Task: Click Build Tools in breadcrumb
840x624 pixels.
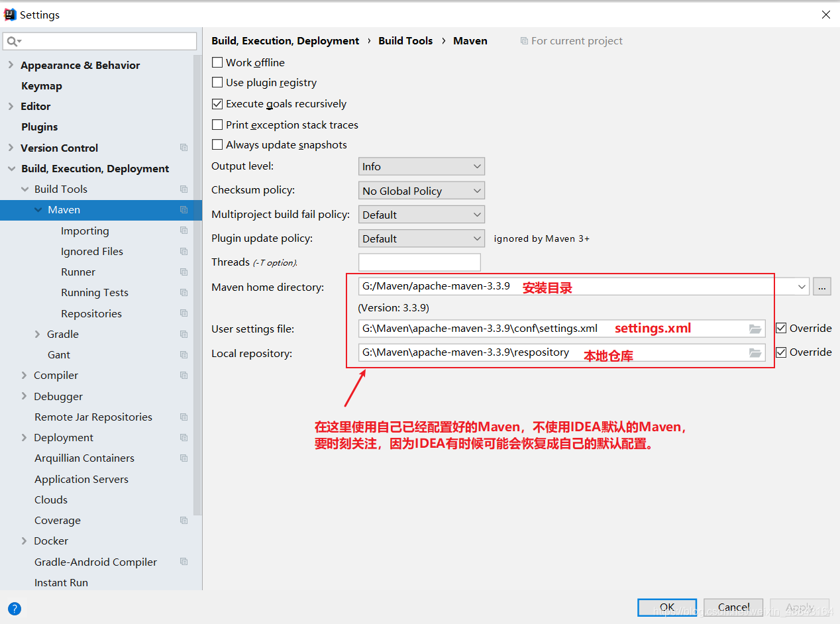Action: [x=405, y=40]
